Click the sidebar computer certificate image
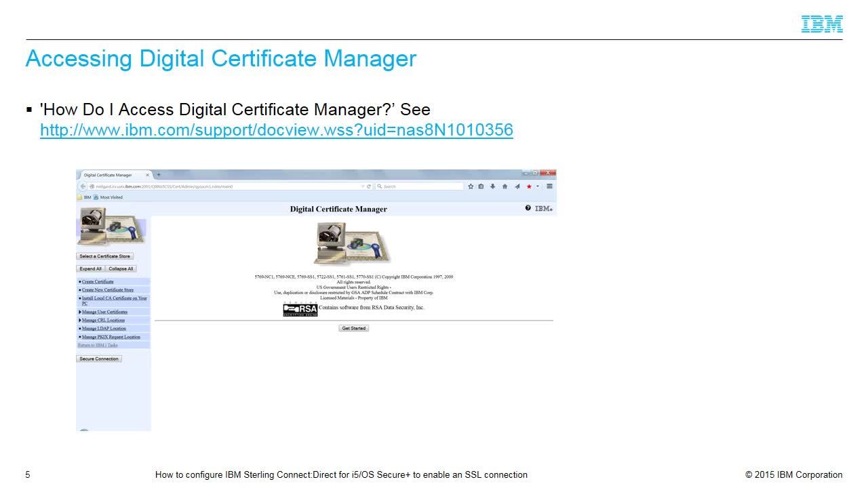This screenshot has height=488, width=868. coord(111,227)
